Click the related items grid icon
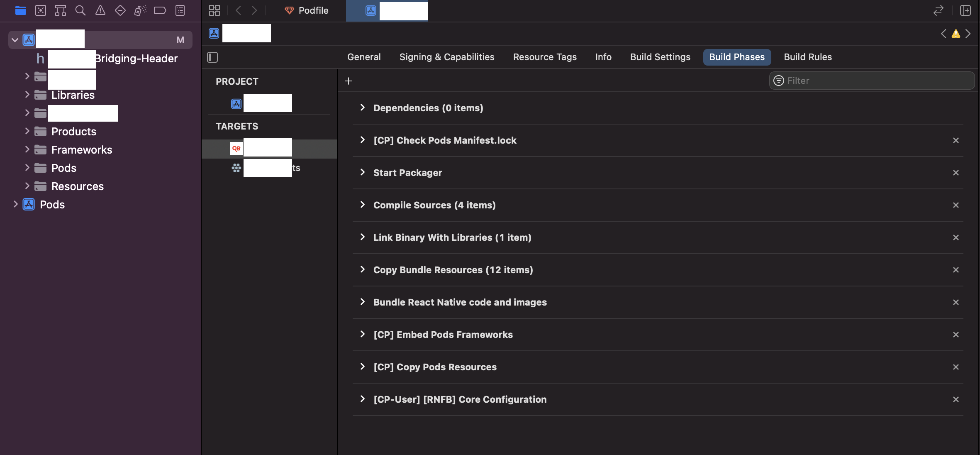The image size is (980, 455). pos(215,10)
